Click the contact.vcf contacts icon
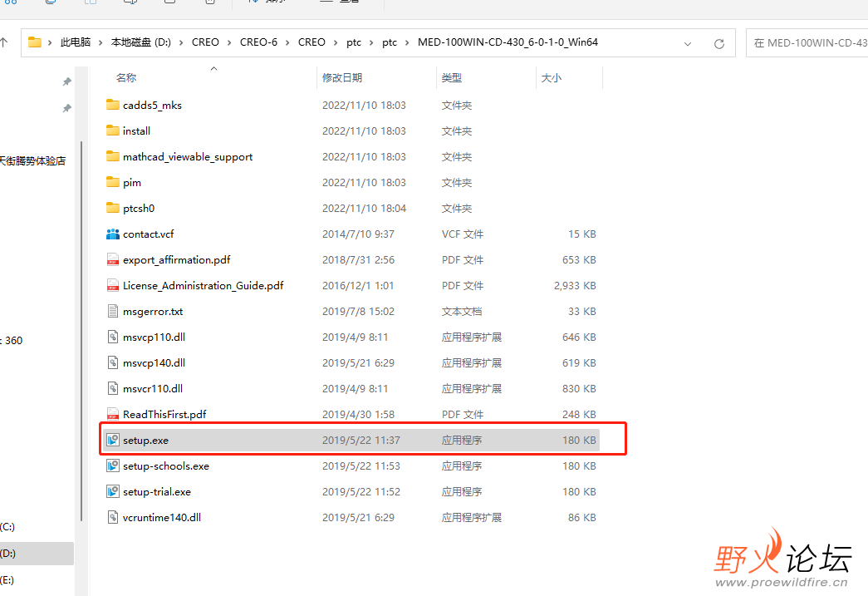868x596 pixels. [x=113, y=234]
